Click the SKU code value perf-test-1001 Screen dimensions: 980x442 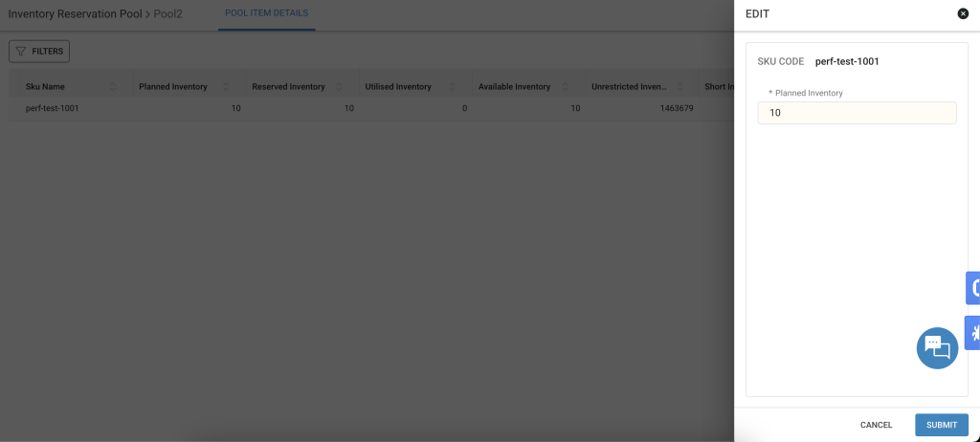click(x=847, y=61)
